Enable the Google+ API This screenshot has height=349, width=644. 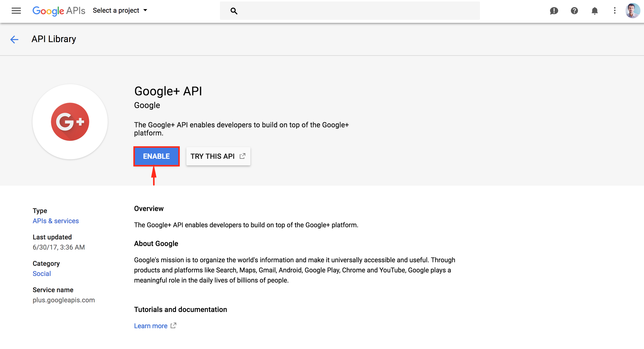(x=156, y=156)
